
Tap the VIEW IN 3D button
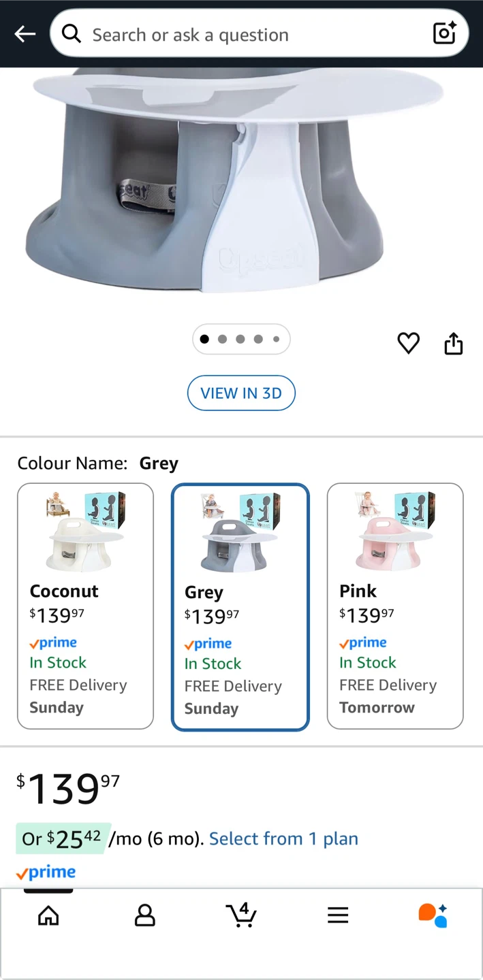pyautogui.click(x=241, y=393)
